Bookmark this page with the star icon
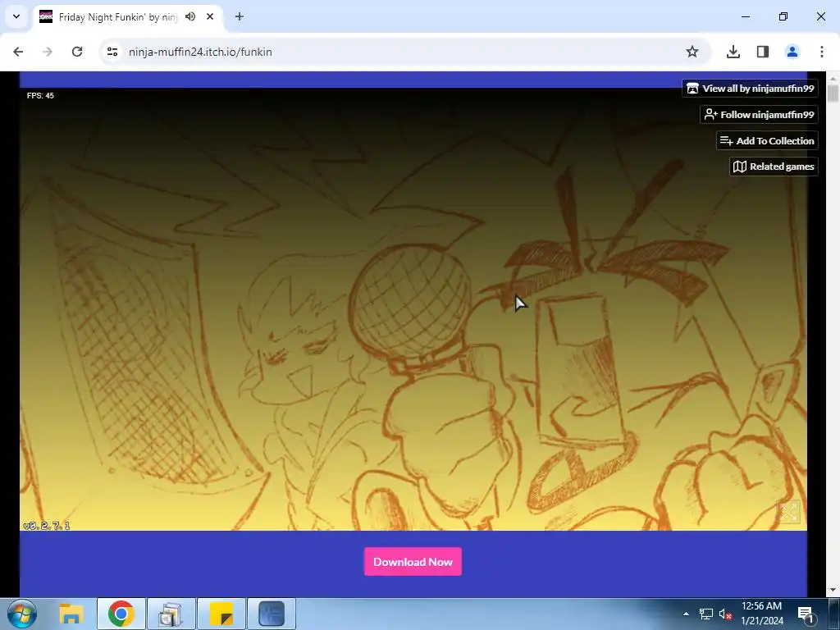This screenshot has width=840, height=630. 692,52
